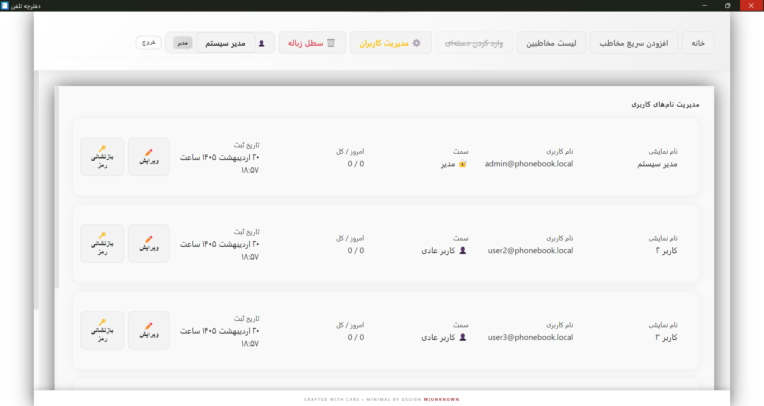This screenshot has height=406, width=764.
Task: Open افزودن سریع مخاطب page
Action: [633, 43]
